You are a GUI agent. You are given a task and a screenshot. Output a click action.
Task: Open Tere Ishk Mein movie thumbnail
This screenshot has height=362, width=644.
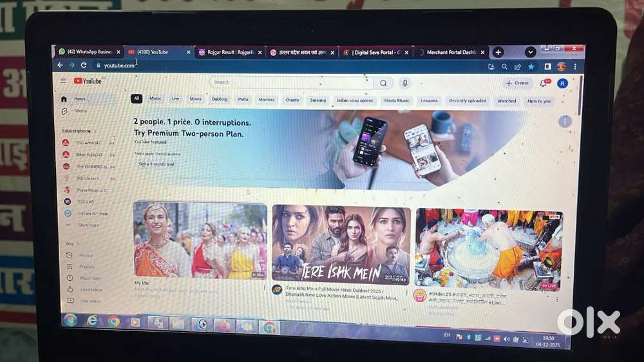point(341,245)
